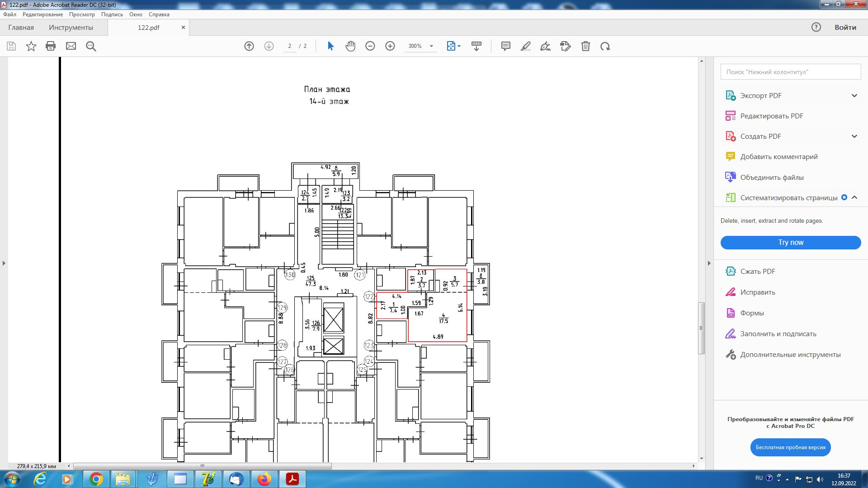Open the Просмотр menu

82,14
